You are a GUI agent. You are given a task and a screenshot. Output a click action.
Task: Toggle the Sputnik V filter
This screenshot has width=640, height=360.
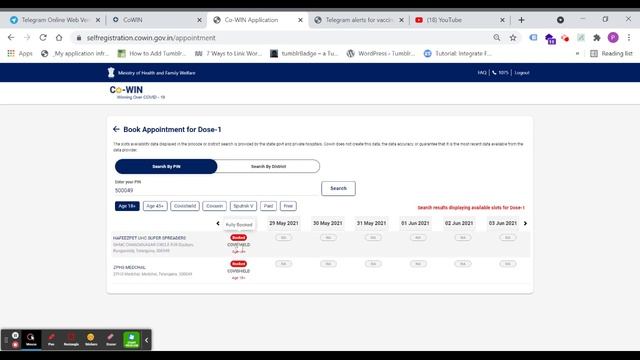[x=243, y=206]
